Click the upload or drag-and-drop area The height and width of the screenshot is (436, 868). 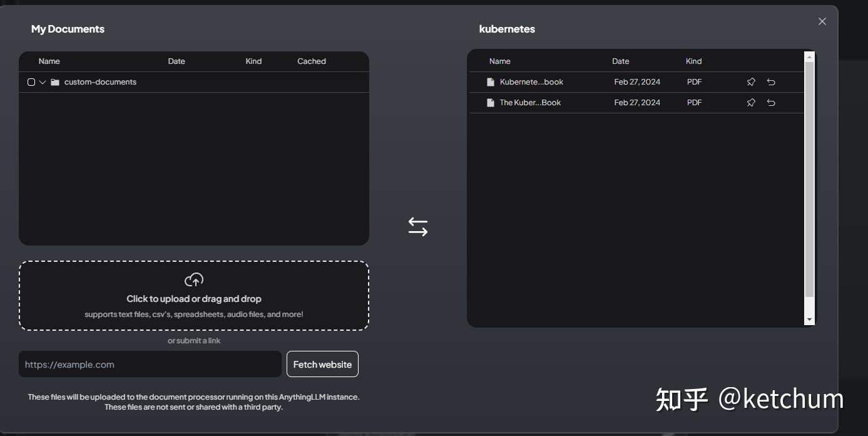[194, 296]
